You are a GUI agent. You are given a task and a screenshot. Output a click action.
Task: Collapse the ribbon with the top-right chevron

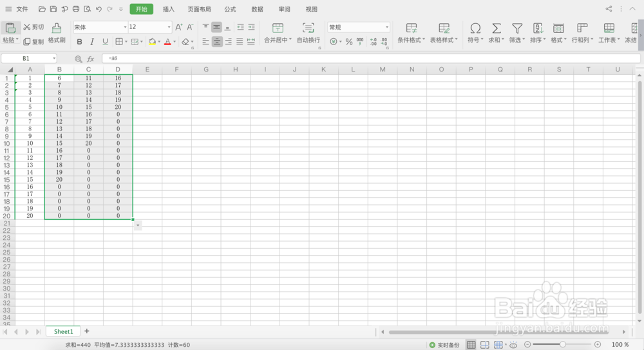pos(632,8)
